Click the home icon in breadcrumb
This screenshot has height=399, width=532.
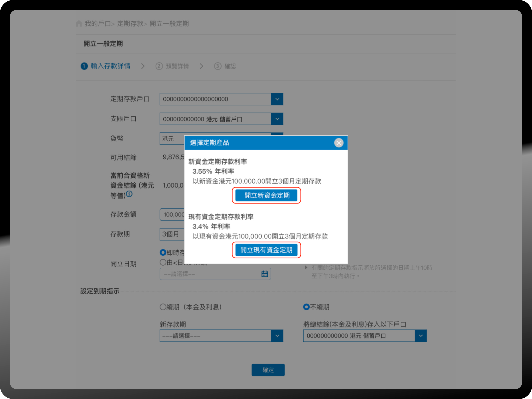(79, 24)
